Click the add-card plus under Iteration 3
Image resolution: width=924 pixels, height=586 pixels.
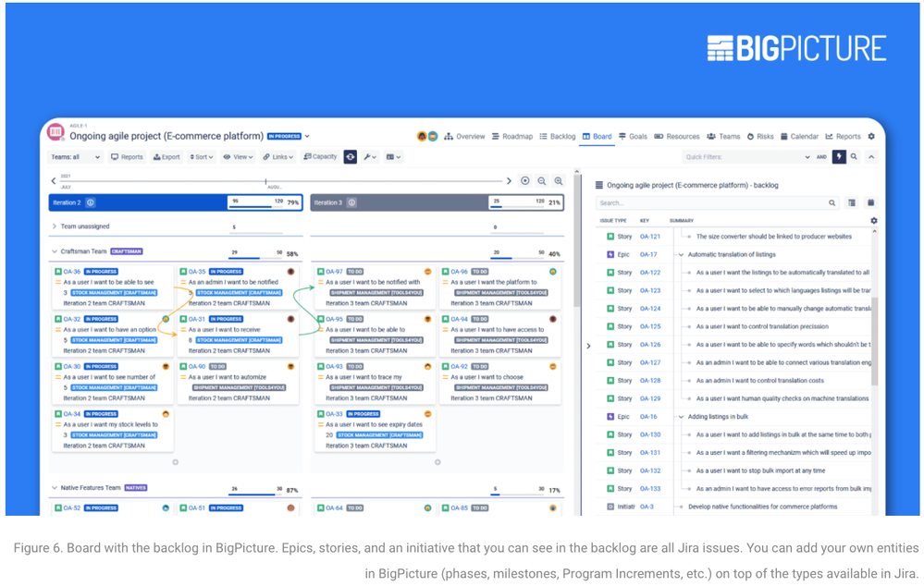437,462
